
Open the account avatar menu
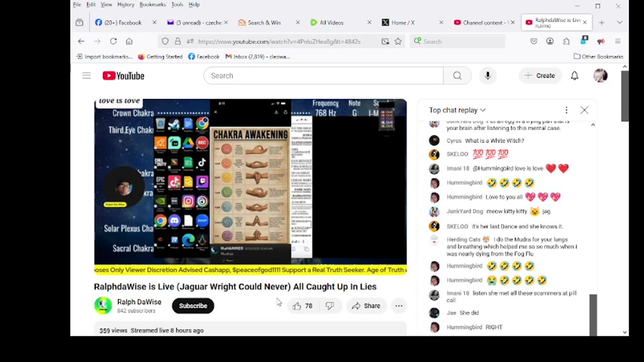(x=600, y=75)
